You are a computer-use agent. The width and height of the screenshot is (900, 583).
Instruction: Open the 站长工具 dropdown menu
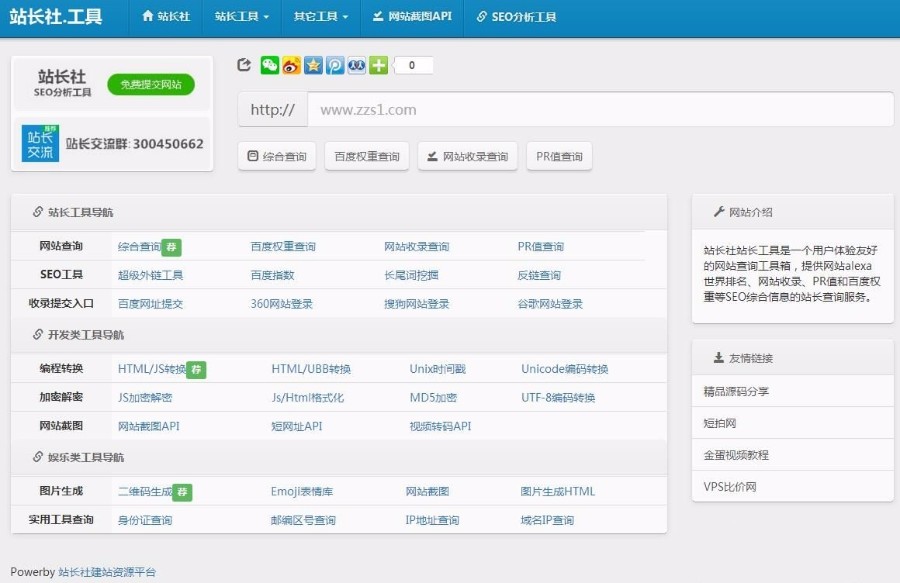(241, 17)
